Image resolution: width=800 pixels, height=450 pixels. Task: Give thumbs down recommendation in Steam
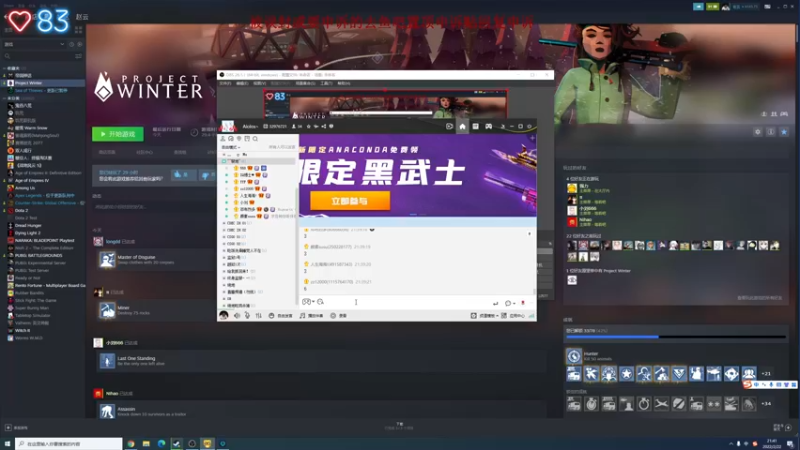tap(206, 175)
